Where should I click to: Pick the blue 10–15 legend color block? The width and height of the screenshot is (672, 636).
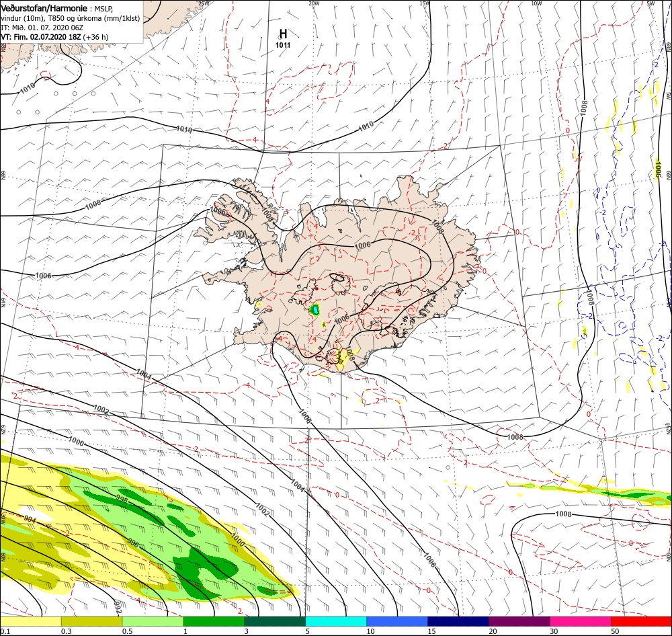coord(397,621)
